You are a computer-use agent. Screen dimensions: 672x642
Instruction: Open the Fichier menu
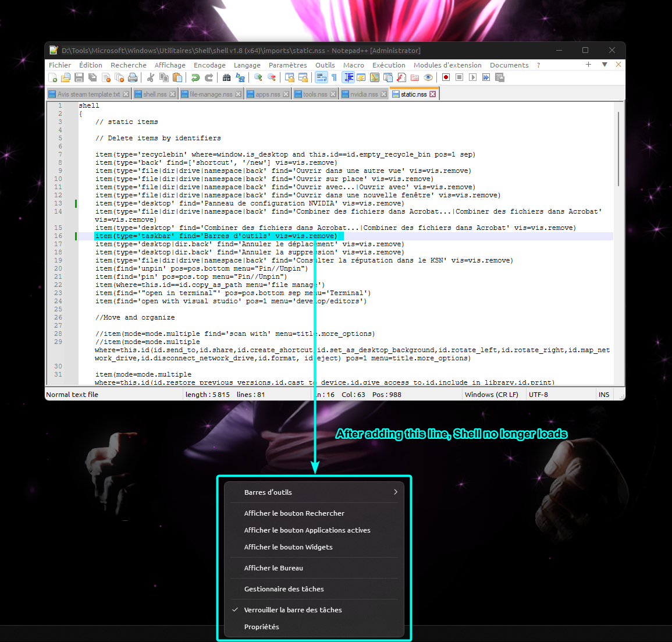click(x=59, y=65)
